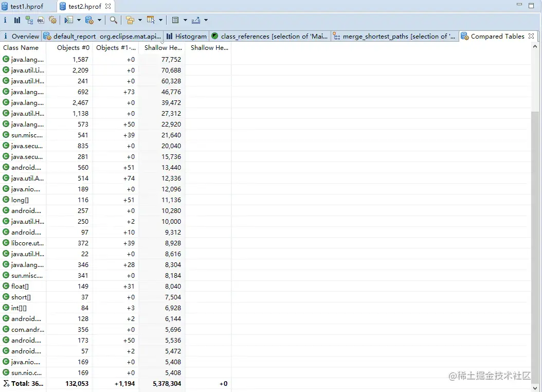
Task: Sort by first Shallow Heap column header
Action: pos(162,48)
